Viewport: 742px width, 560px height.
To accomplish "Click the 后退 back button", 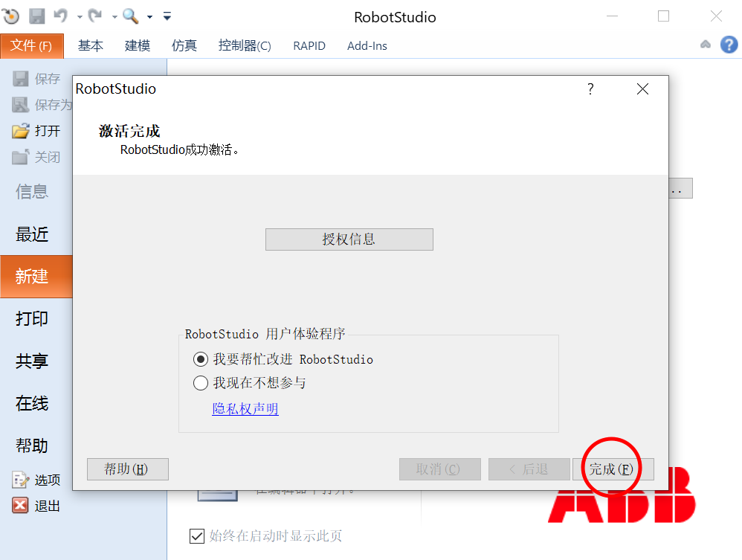I will click(x=529, y=469).
